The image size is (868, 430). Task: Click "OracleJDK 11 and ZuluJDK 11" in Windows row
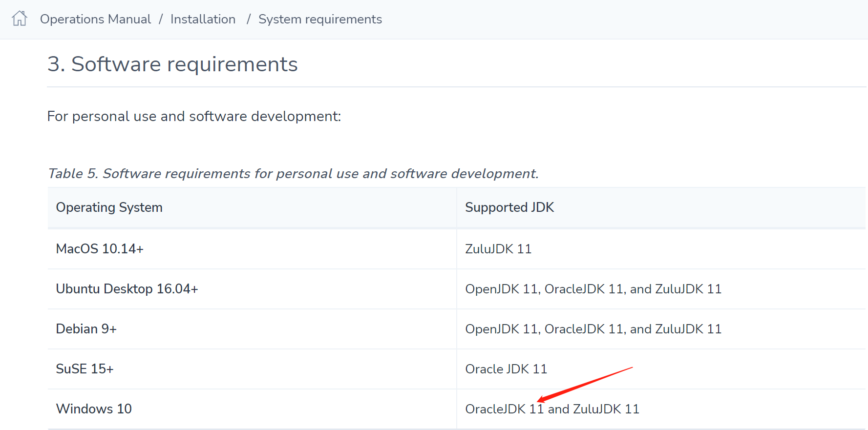click(x=552, y=409)
